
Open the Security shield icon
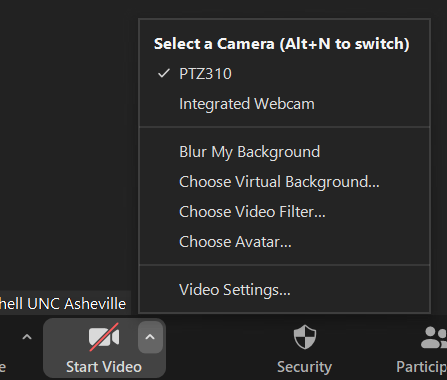(x=305, y=337)
